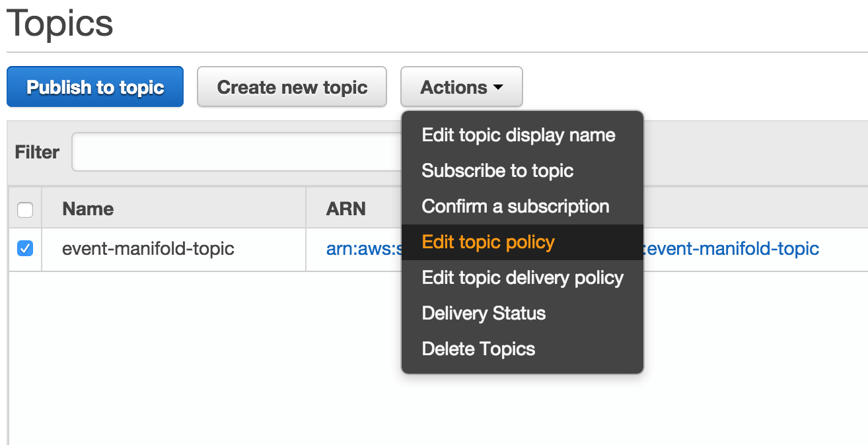Uncheck the event-manifold-topic row checkbox

tap(24, 249)
